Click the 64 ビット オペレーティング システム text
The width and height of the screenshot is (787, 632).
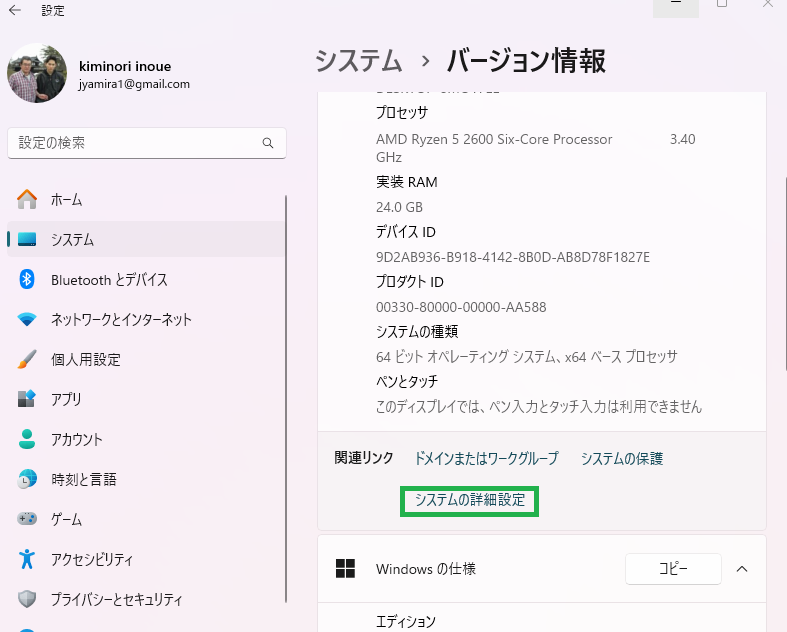[x=527, y=357]
